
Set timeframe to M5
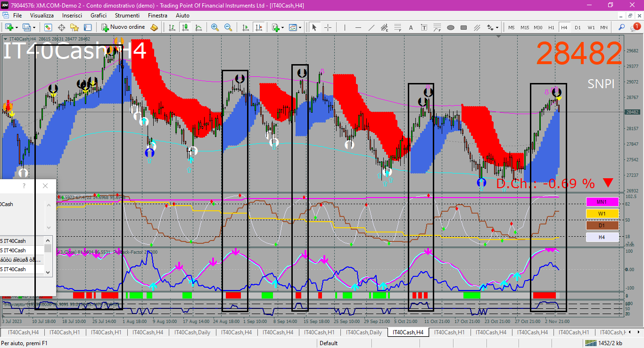point(511,27)
